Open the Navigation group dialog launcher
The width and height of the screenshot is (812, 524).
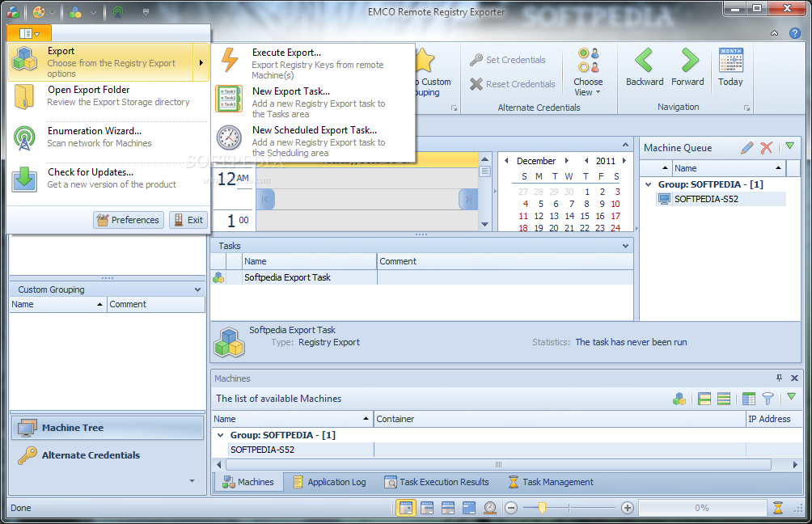[746, 108]
